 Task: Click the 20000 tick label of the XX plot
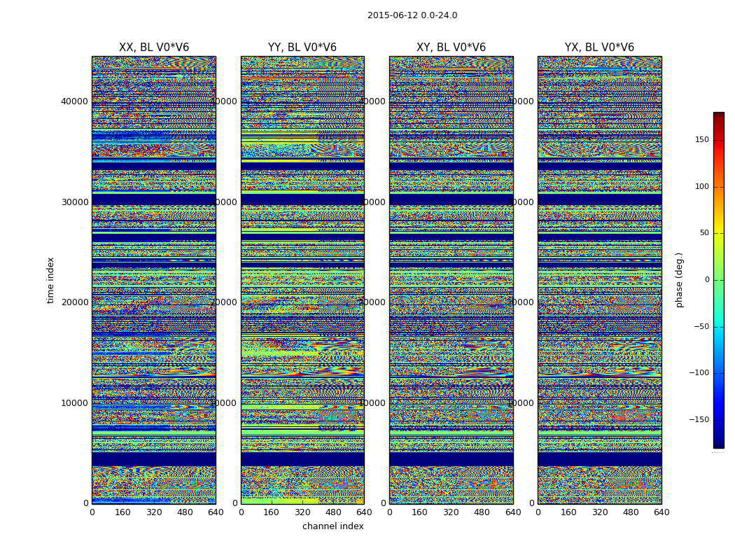(74, 302)
